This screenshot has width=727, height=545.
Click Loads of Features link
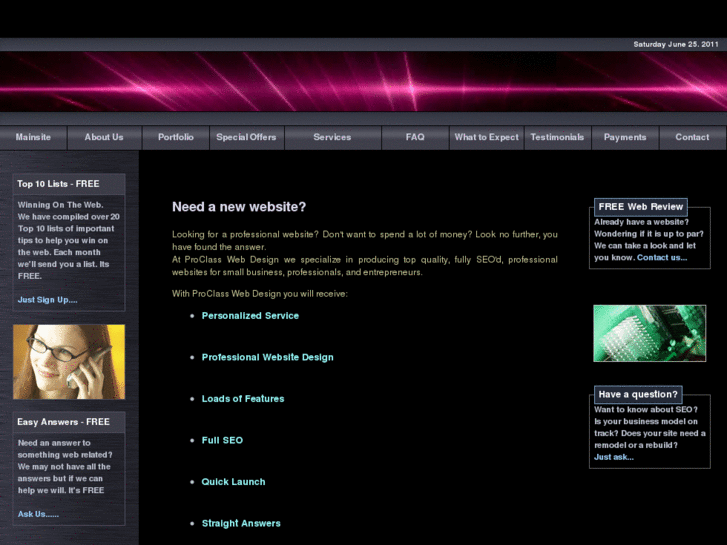tap(243, 399)
